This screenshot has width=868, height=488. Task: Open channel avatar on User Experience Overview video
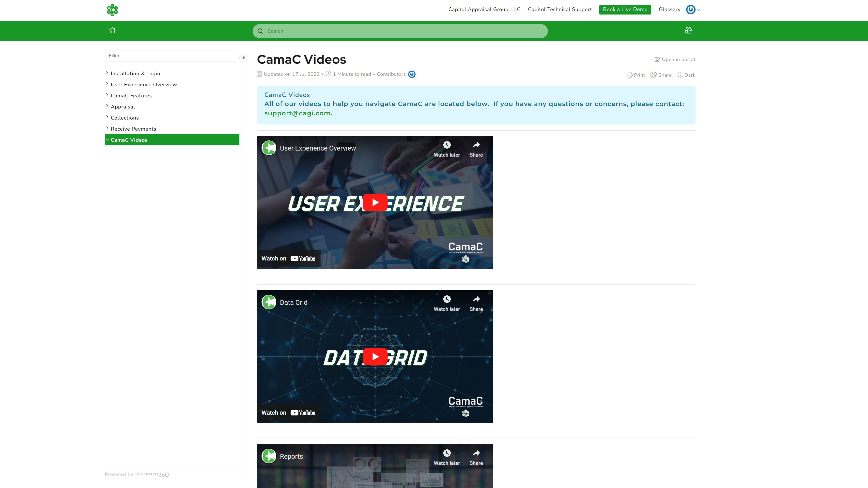click(269, 148)
